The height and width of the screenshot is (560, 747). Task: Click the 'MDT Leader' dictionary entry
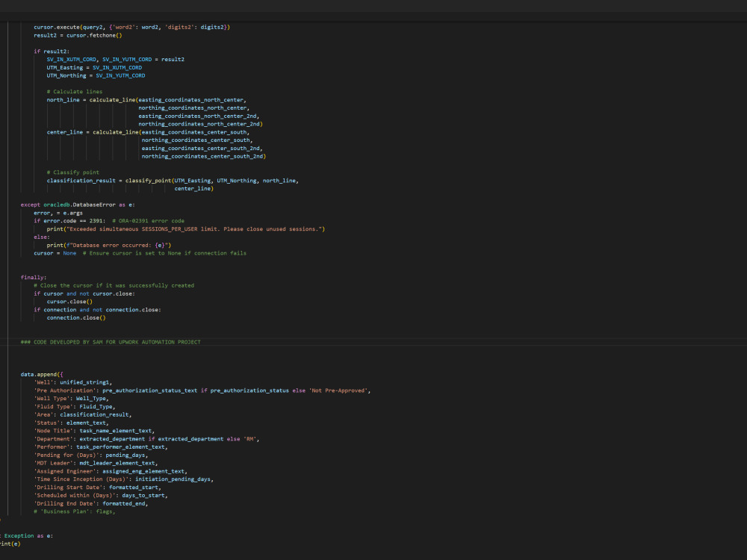(96, 464)
